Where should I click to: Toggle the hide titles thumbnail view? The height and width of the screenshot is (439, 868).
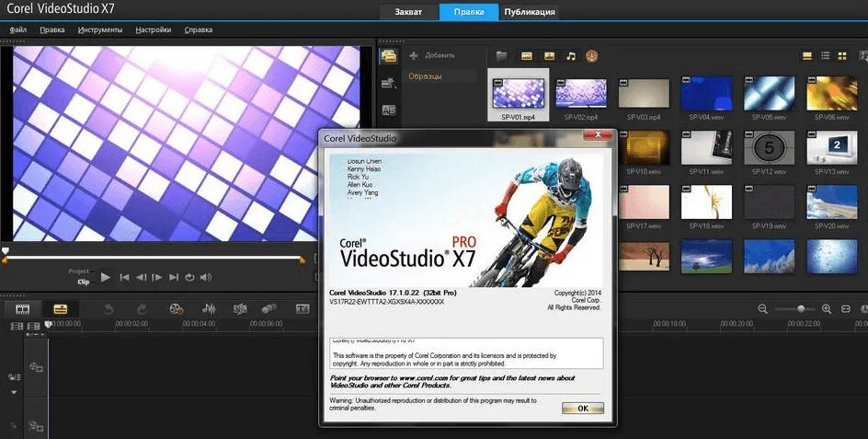(807, 55)
